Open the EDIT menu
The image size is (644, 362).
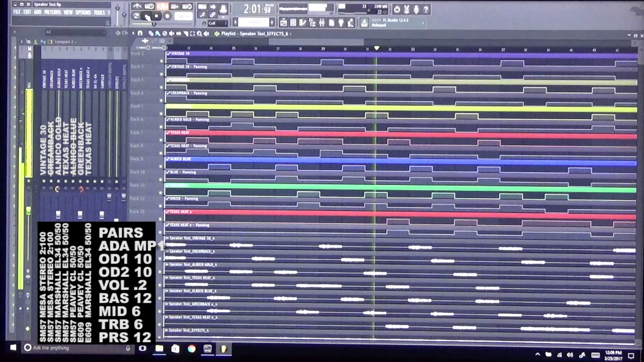point(27,12)
